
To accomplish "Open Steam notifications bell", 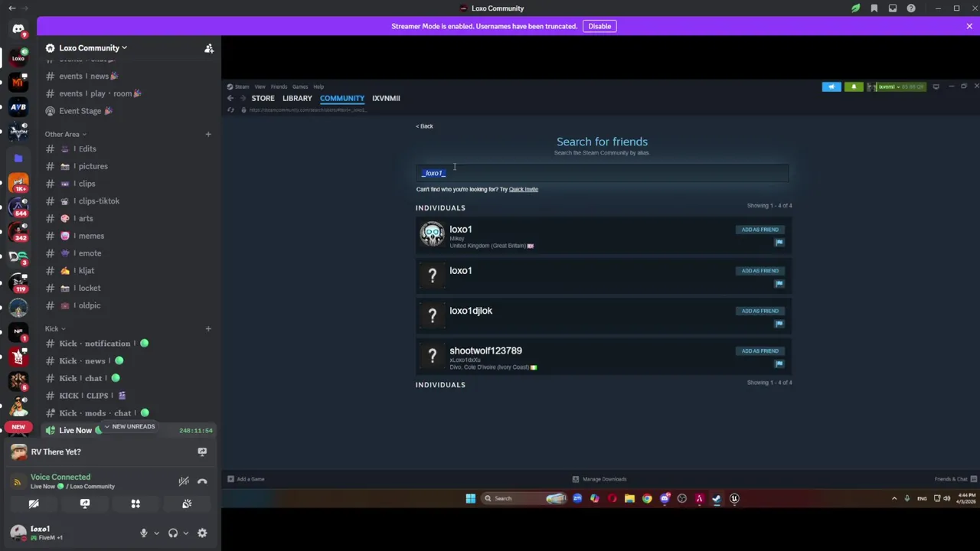I will pyautogui.click(x=854, y=86).
